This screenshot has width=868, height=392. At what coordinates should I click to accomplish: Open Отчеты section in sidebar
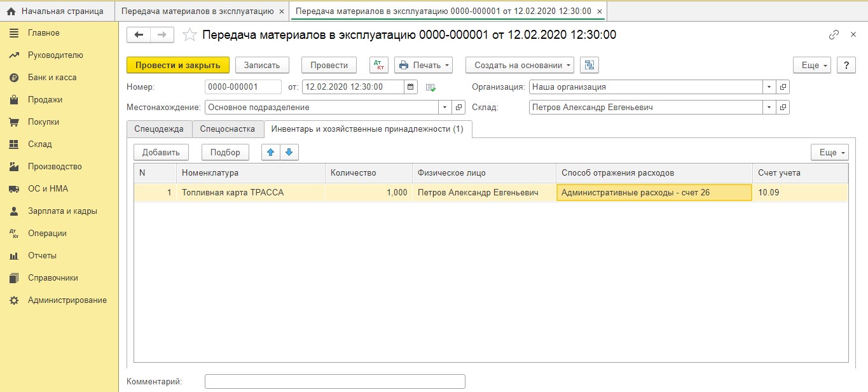click(x=42, y=256)
